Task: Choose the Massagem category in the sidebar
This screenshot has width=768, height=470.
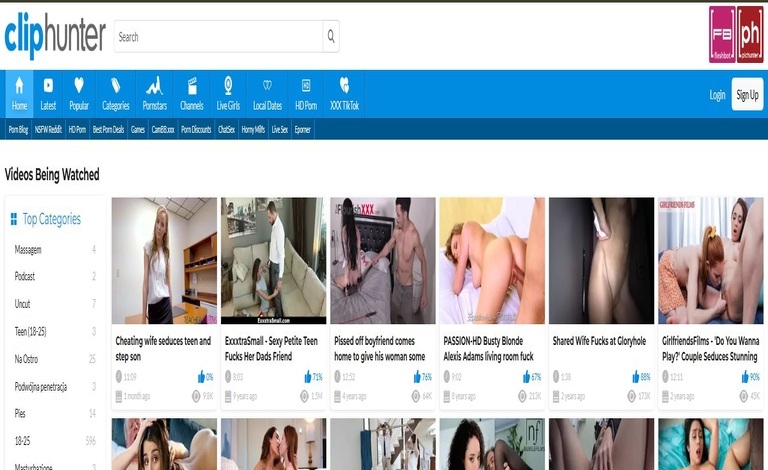Action: pyautogui.click(x=28, y=249)
